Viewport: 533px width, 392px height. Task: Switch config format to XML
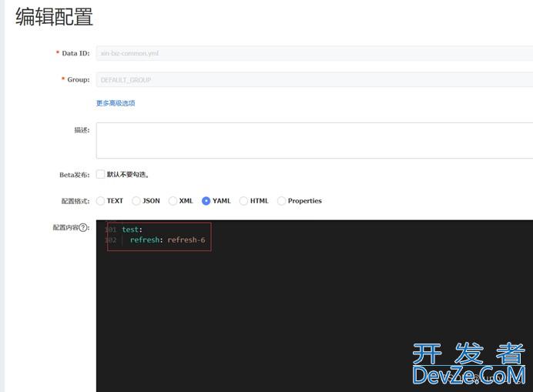(x=173, y=201)
